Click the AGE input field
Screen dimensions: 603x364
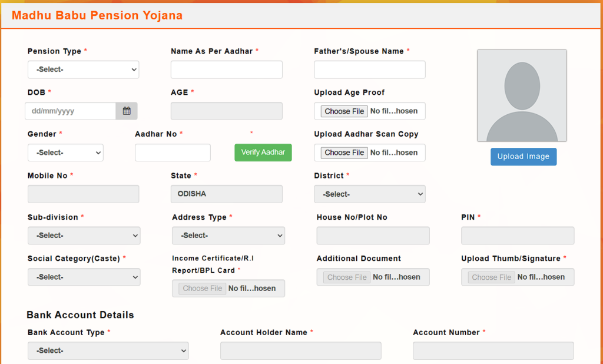tap(227, 111)
